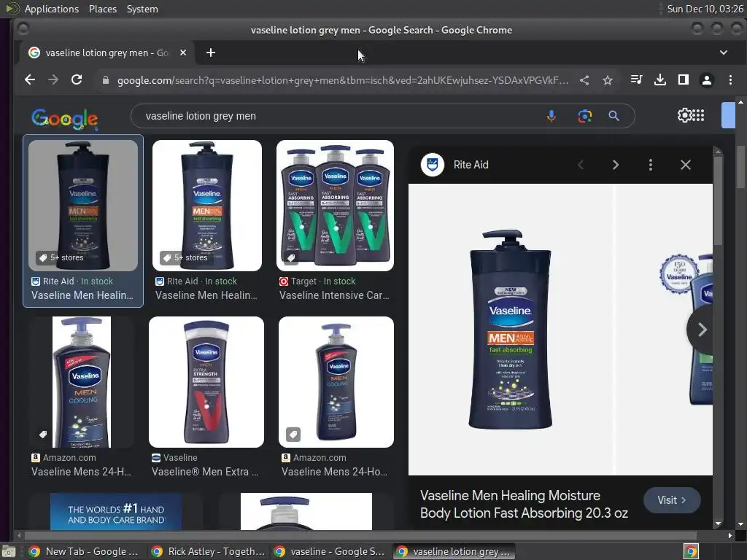Go to Google homepage via logo
The width and height of the screenshot is (747, 560).
tap(65, 119)
